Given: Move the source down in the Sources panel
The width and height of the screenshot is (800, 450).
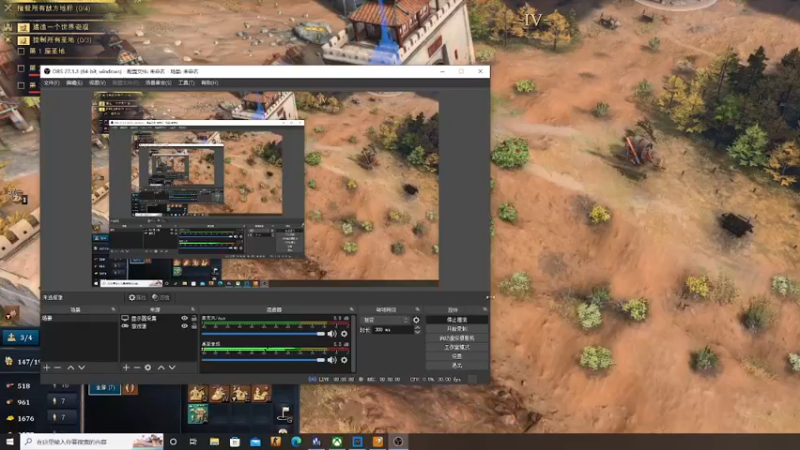Looking at the screenshot, I should coord(172,367).
